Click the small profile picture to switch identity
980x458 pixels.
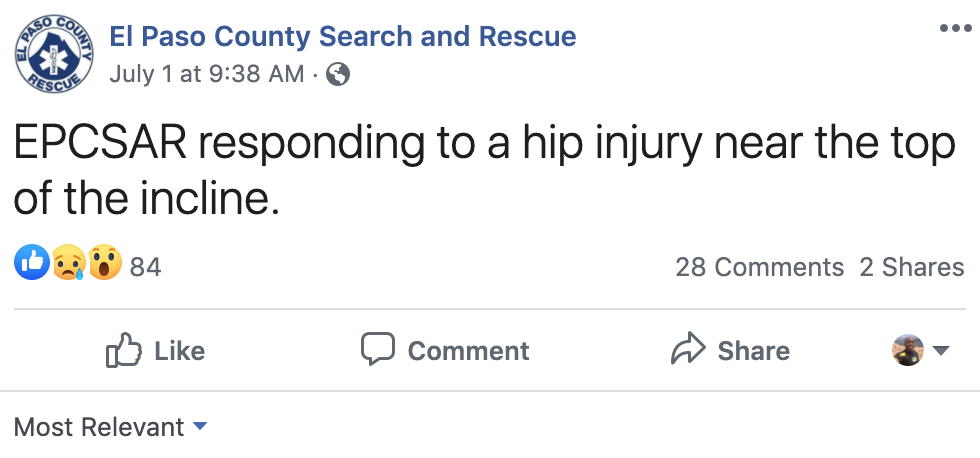pos(908,350)
